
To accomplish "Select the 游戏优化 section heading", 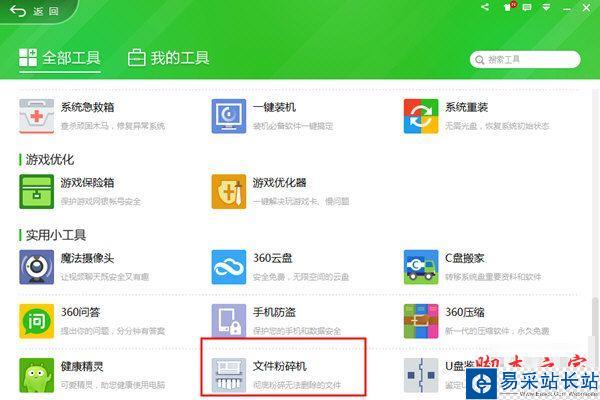I will point(50,159).
